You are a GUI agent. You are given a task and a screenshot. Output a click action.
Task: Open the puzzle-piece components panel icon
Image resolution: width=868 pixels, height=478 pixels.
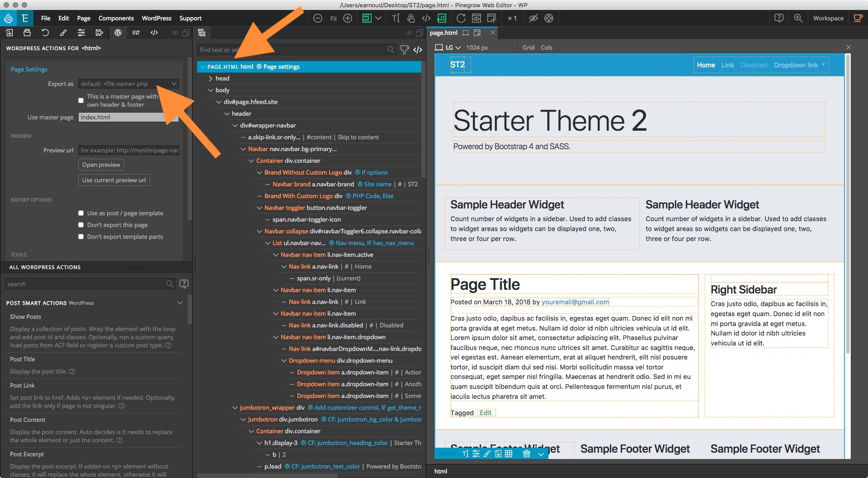pos(99,33)
